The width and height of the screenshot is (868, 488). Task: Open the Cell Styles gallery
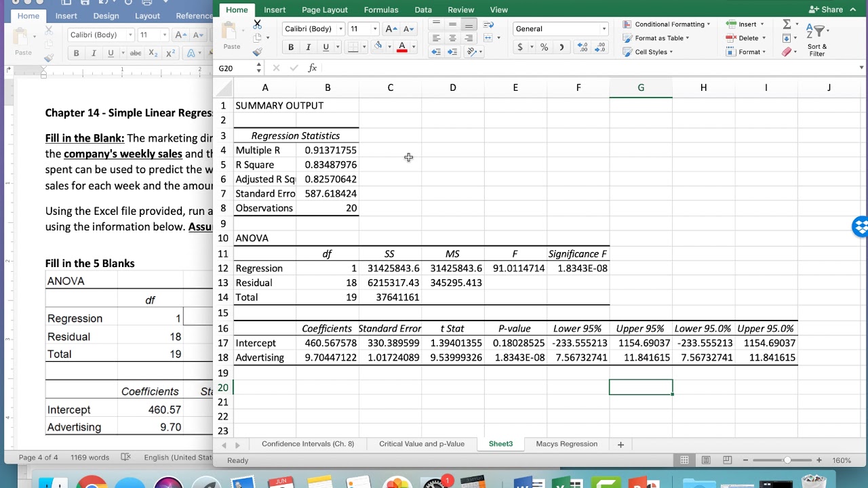point(648,52)
